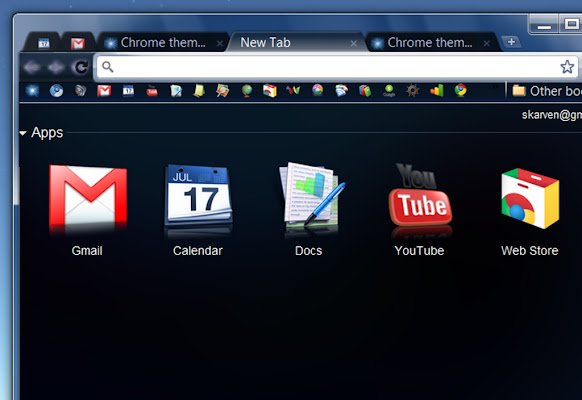Viewport: 582px width, 400px height.
Task: Open a new tab with plus button
Action: tap(511, 42)
